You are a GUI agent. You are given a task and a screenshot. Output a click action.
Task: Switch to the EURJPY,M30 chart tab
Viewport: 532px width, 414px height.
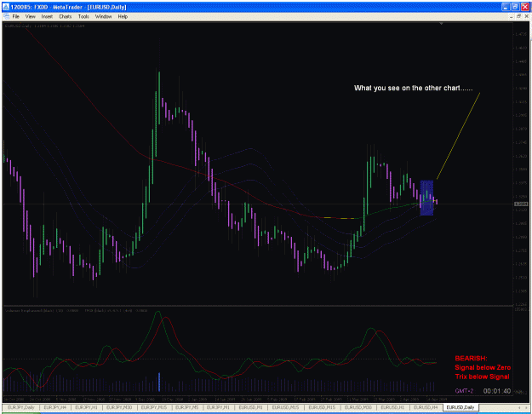(x=119, y=407)
